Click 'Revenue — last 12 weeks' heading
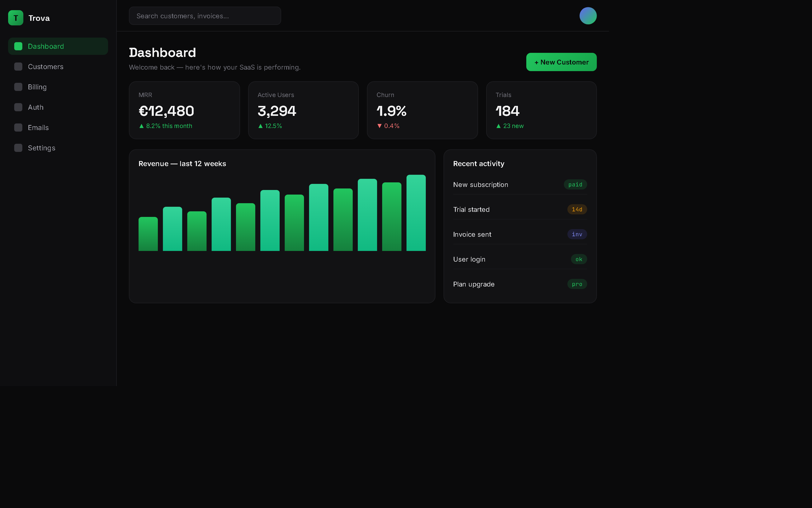Viewport: 812px width, 508px height. [x=182, y=164]
